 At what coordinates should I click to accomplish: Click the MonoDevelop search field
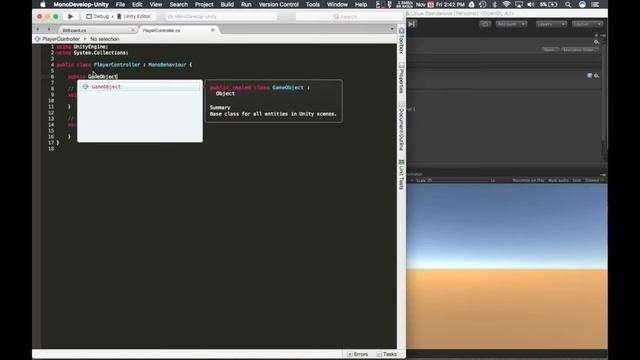pos(349,16)
